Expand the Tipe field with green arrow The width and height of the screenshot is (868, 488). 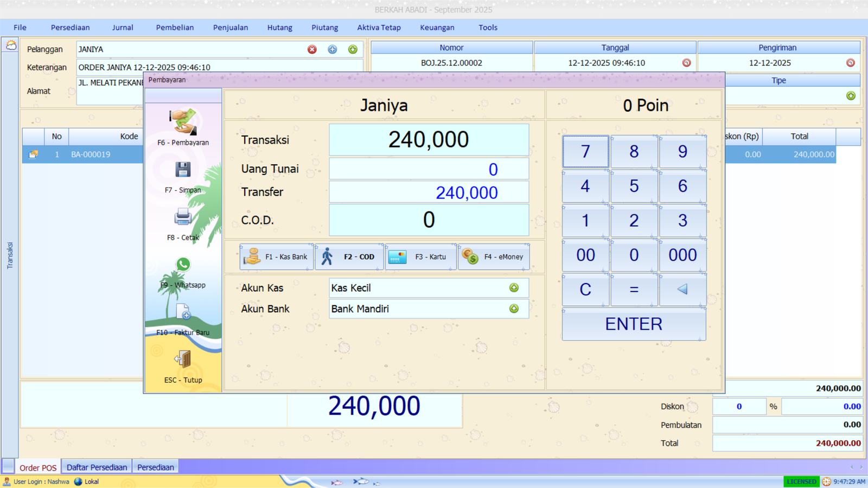(850, 95)
